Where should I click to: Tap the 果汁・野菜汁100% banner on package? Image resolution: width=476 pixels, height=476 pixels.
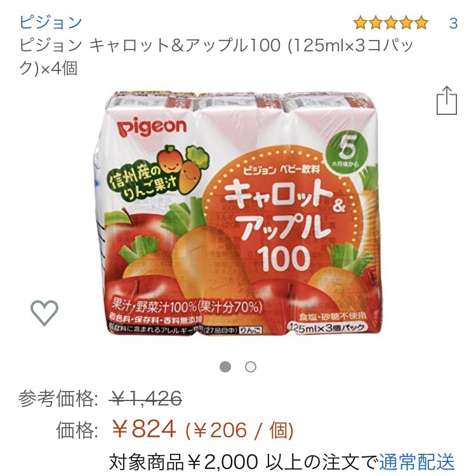pyautogui.click(x=187, y=308)
